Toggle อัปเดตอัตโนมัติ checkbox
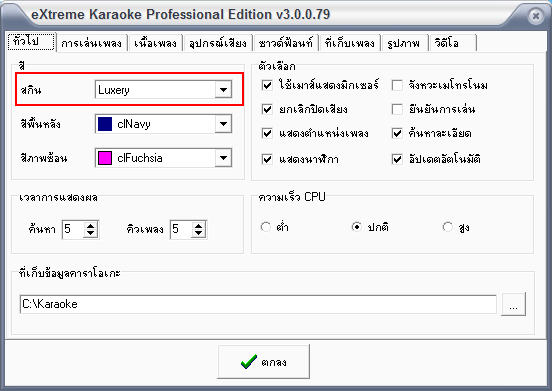 tap(397, 159)
